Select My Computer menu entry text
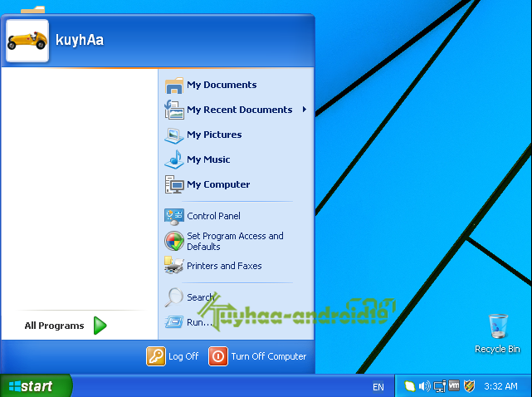Image resolution: width=532 pixels, height=397 pixels. pos(218,184)
